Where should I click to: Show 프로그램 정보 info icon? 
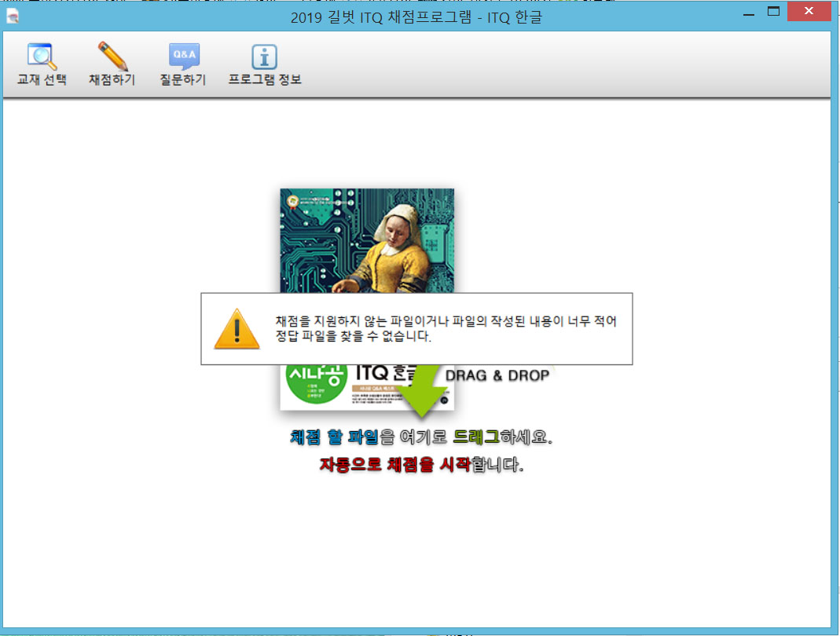(264, 57)
